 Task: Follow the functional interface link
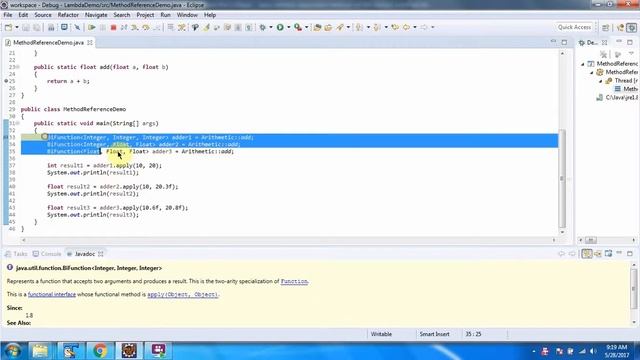52,294
